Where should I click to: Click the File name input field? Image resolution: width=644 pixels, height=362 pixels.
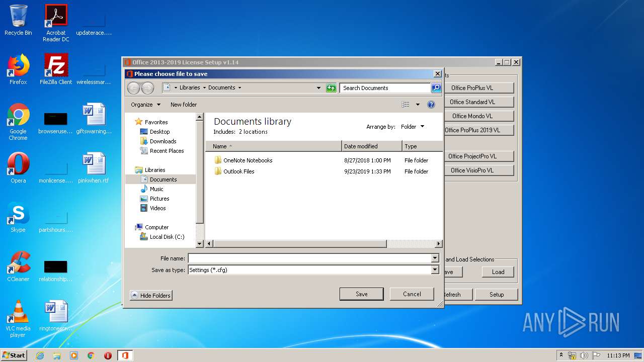(x=310, y=258)
